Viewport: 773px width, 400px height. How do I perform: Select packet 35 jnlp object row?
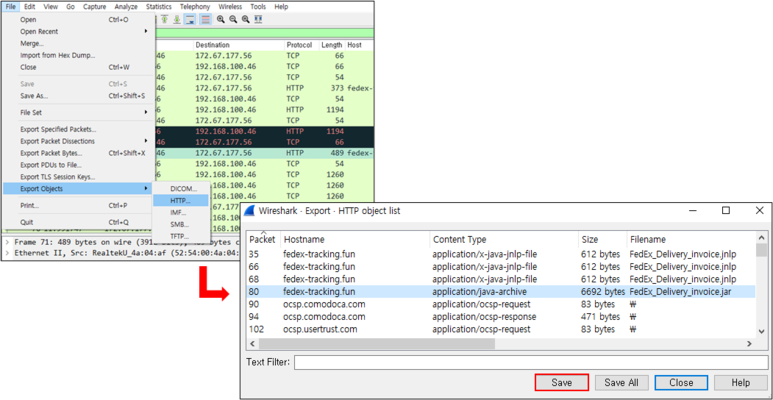point(501,255)
